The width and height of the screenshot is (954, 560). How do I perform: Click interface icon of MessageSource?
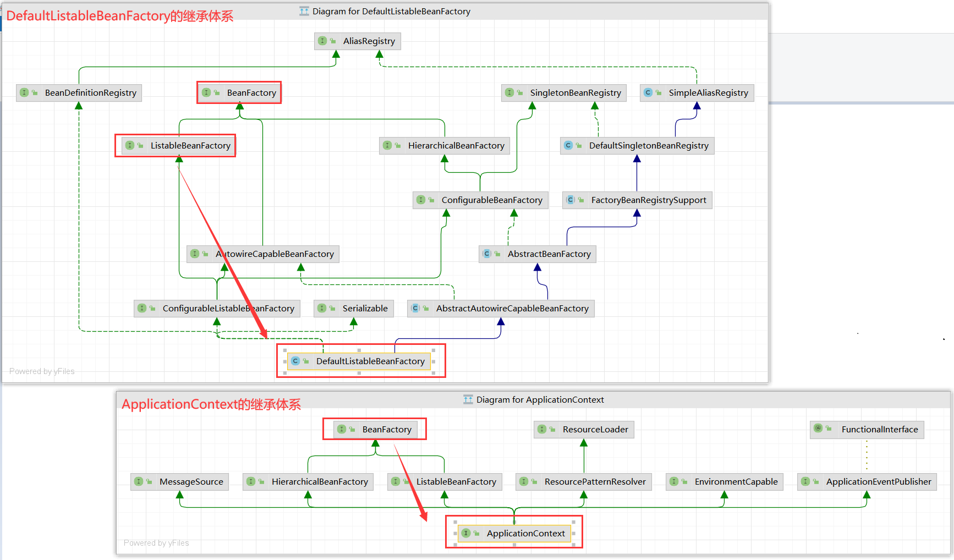click(139, 481)
